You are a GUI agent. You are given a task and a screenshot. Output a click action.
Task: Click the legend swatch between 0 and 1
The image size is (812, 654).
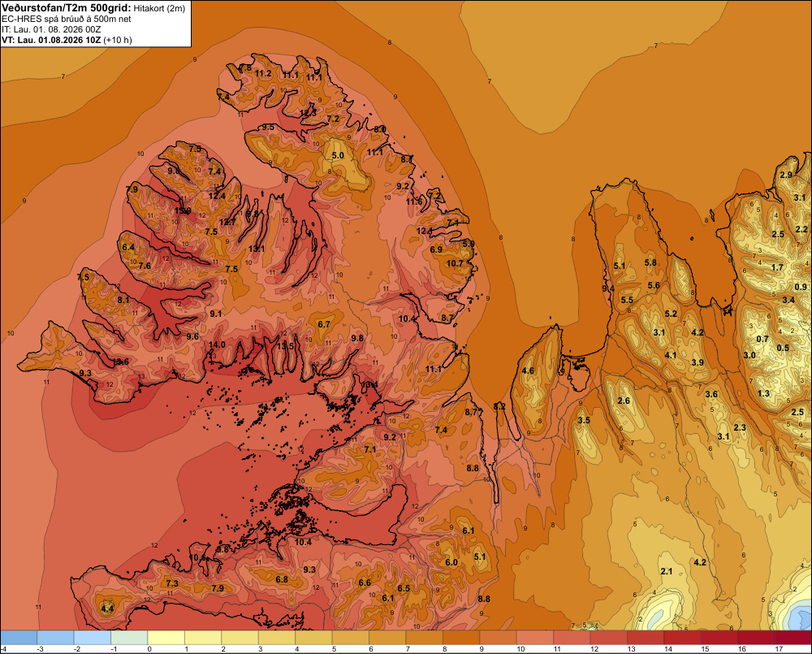166,637
